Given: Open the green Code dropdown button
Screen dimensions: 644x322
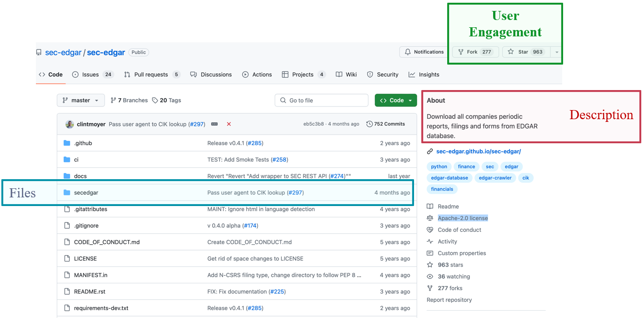Looking at the screenshot, I should [396, 101].
